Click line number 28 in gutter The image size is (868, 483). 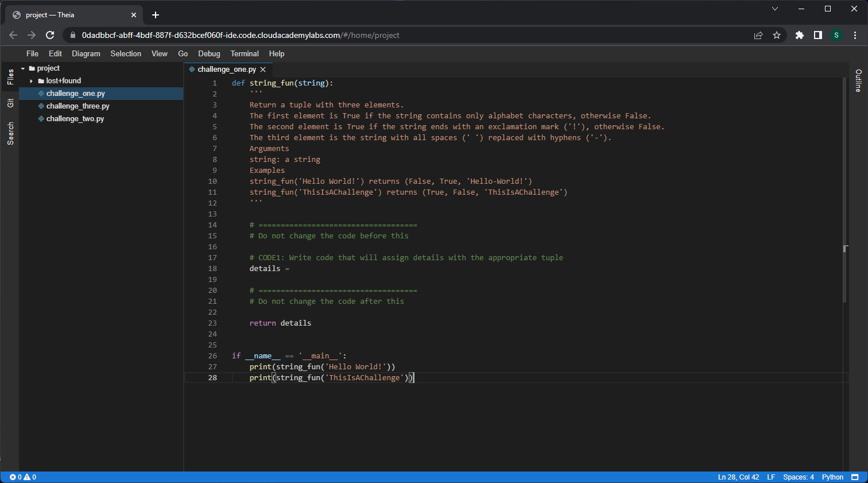click(212, 378)
